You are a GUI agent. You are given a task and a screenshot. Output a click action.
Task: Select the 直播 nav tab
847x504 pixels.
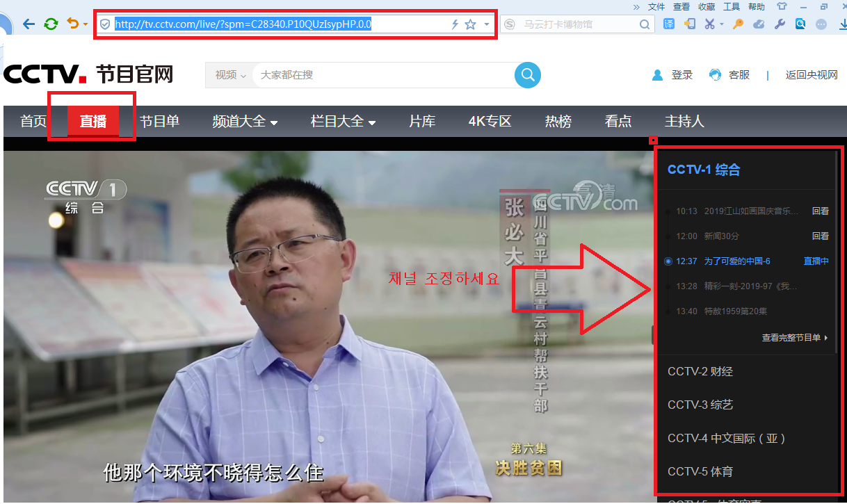[x=93, y=122]
